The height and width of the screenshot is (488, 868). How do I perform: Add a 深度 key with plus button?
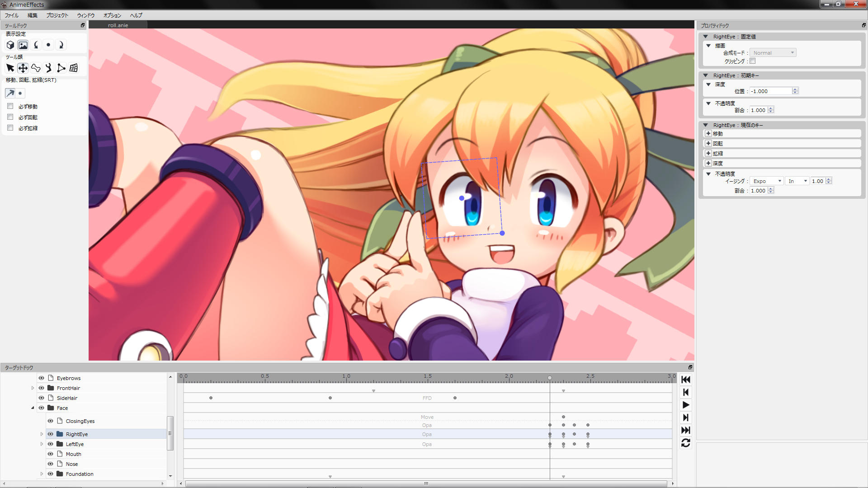[708, 164]
